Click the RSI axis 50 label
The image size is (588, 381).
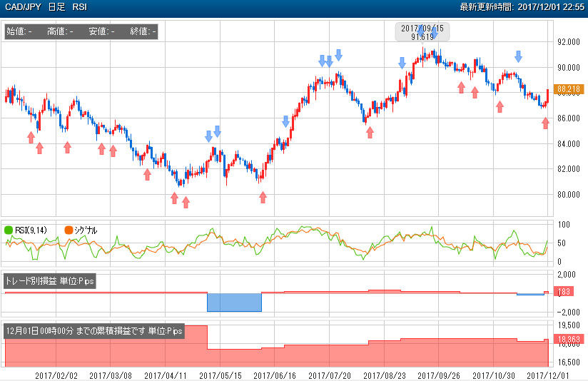(x=562, y=243)
